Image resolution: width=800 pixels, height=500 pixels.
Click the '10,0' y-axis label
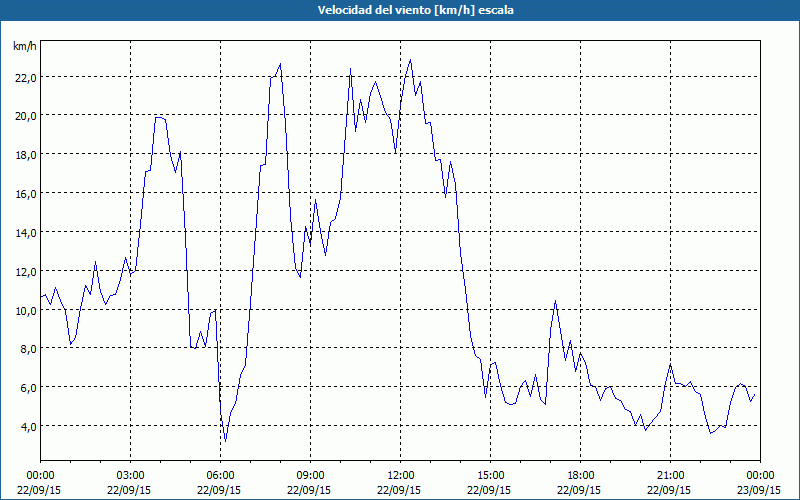click(26, 310)
